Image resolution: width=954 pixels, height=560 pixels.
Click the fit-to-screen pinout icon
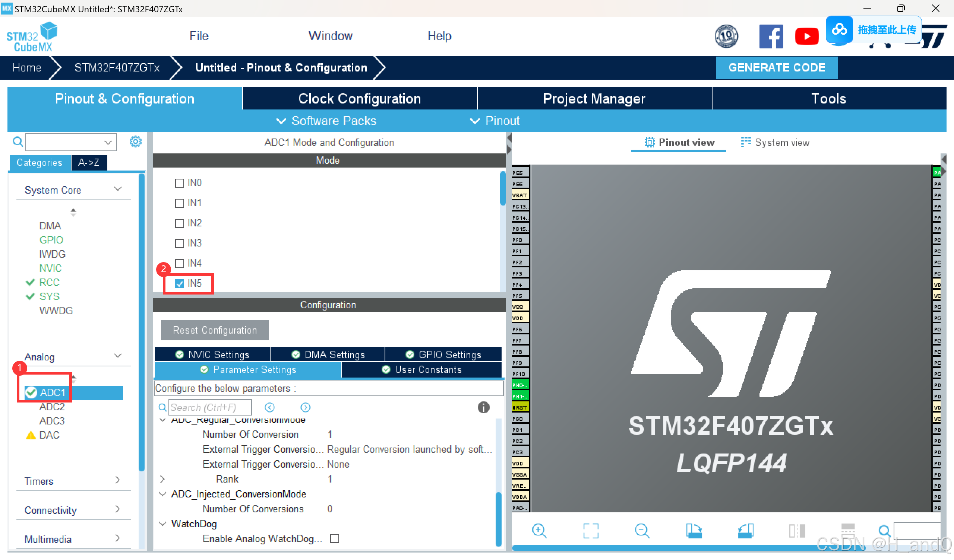click(x=591, y=531)
